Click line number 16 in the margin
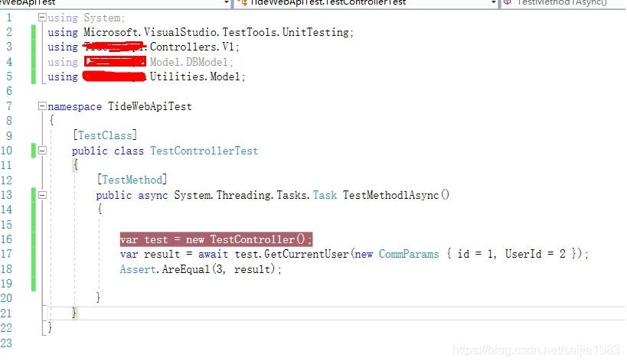Viewport: 627px width, 364px height. click(x=6, y=239)
